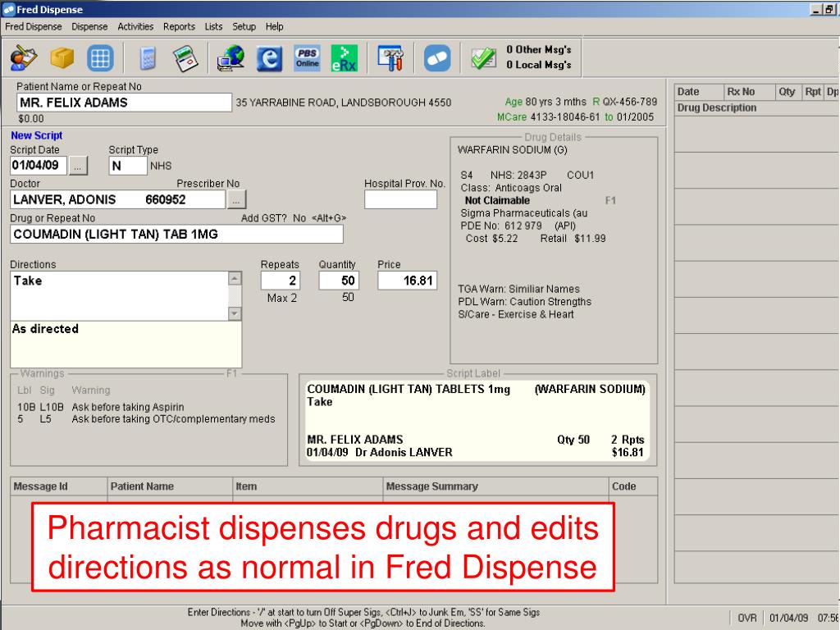Screen dimensions: 840x630
Task: Click the Item column header
Action: [x=308, y=486]
